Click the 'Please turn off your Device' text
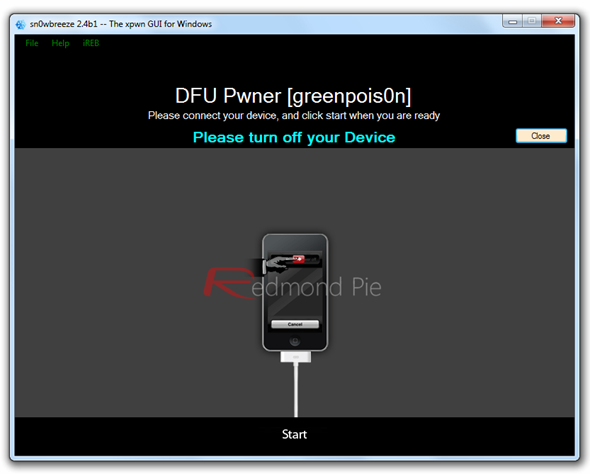The image size is (590, 474). point(294,138)
